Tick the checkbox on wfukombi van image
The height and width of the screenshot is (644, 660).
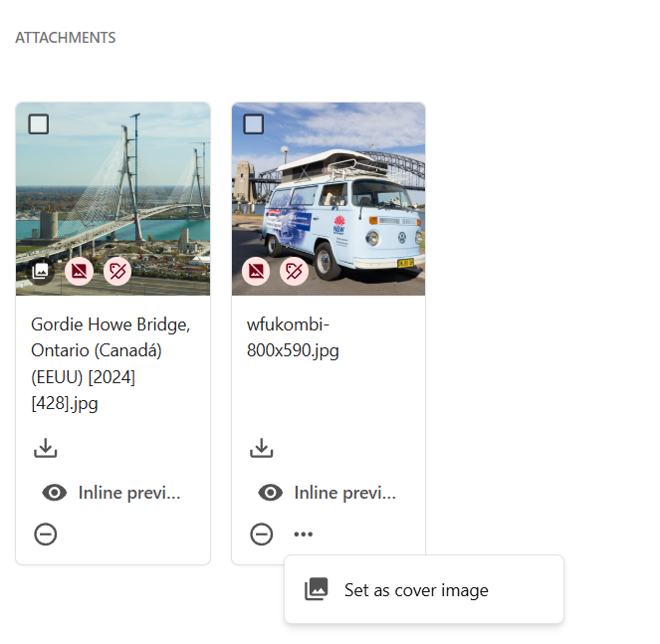tap(254, 124)
